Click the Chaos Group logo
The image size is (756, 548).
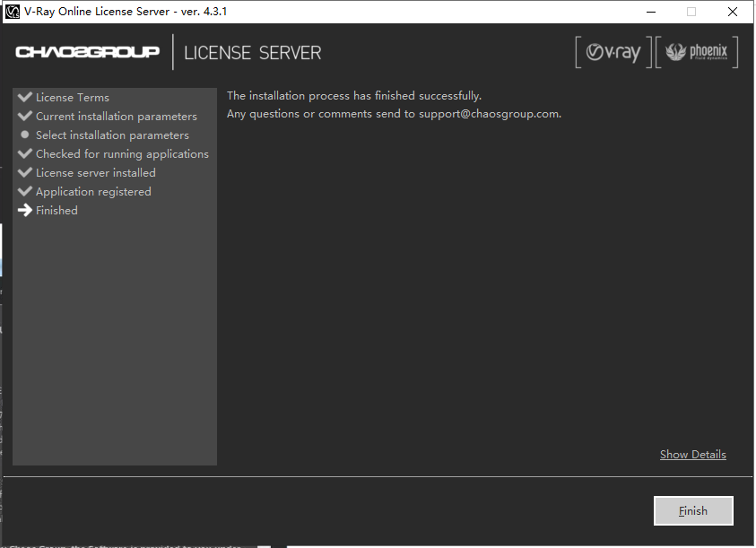tap(87, 52)
